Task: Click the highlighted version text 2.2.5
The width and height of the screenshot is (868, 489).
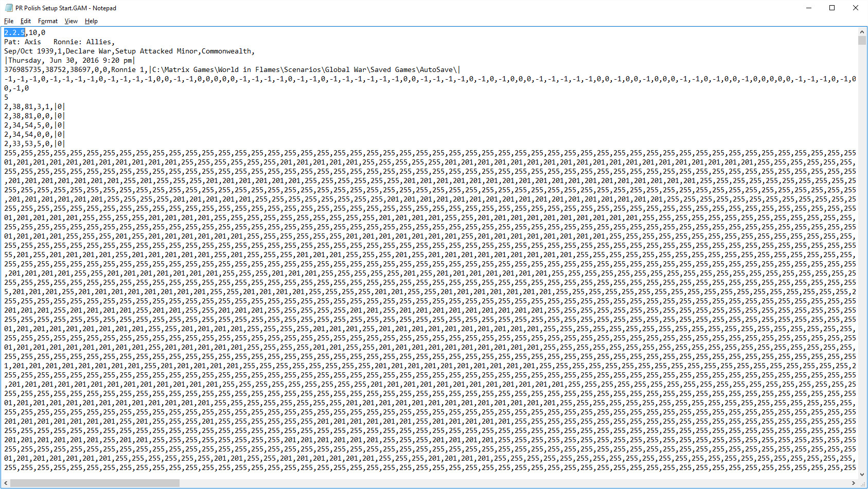Action: pyautogui.click(x=14, y=32)
